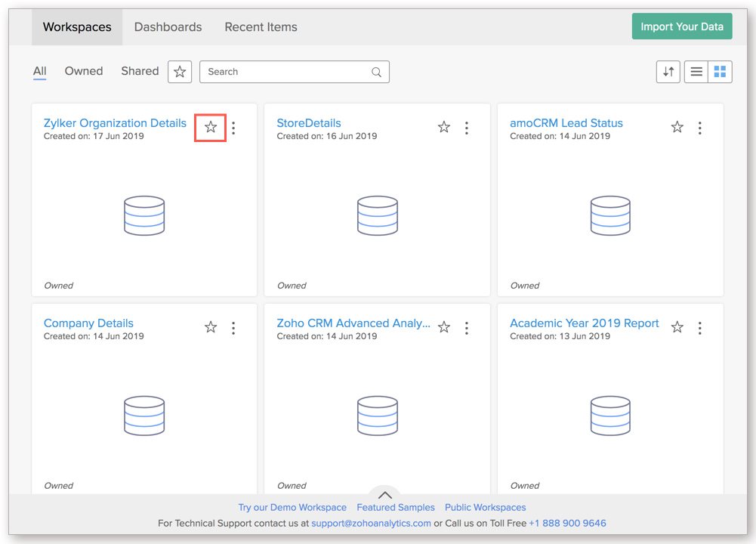Star the amoCRM Lead Status workspace
Image resolution: width=756 pixels, height=544 pixels.
click(677, 128)
